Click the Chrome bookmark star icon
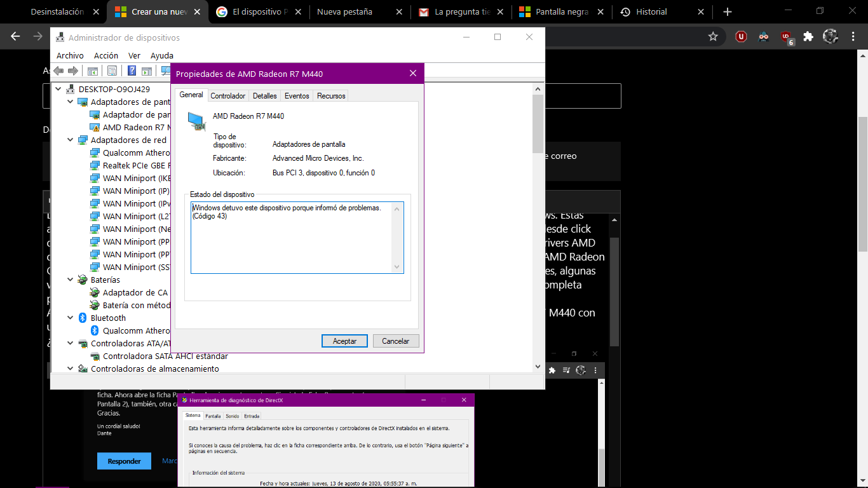The height and width of the screenshot is (488, 868). tap(713, 37)
